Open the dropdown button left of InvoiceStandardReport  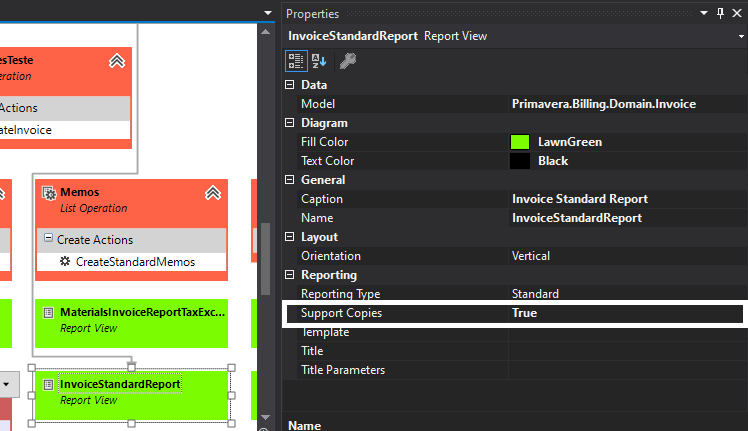point(6,384)
